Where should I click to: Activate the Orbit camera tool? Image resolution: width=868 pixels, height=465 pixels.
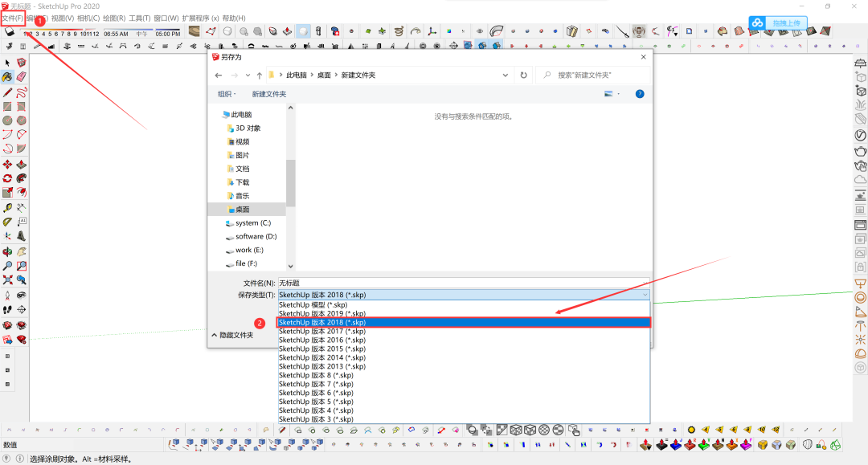click(7, 251)
